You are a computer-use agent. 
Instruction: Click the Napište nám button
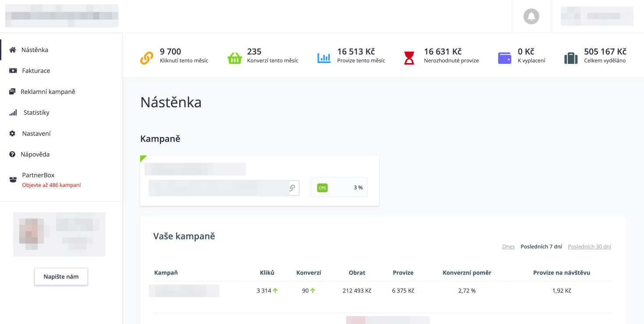point(61,277)
